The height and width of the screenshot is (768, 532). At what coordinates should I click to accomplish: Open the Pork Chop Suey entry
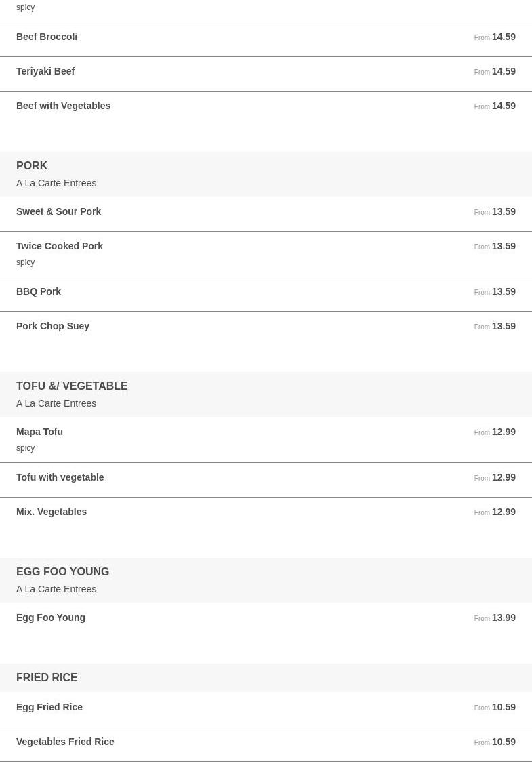(266, 329)
